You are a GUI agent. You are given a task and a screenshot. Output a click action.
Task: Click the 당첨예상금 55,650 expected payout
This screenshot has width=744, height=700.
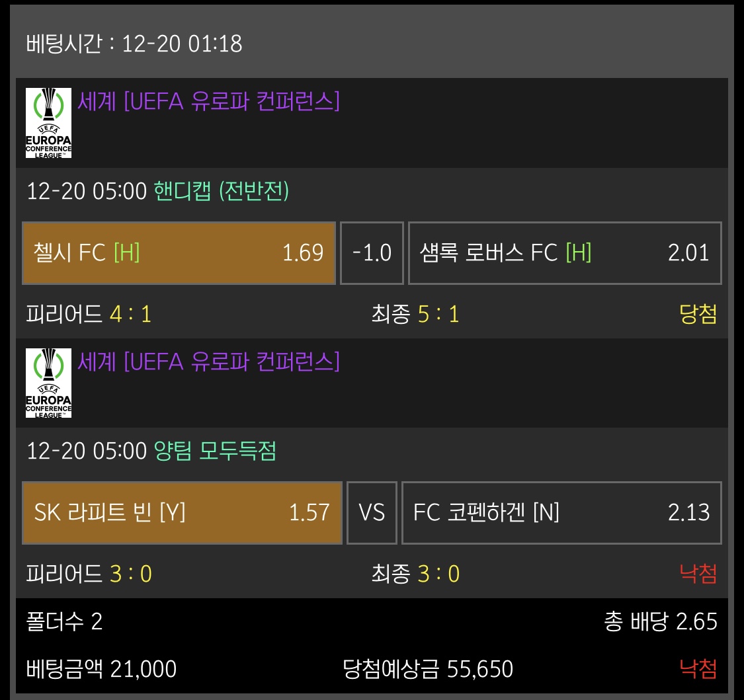click(x=428, y=669)
